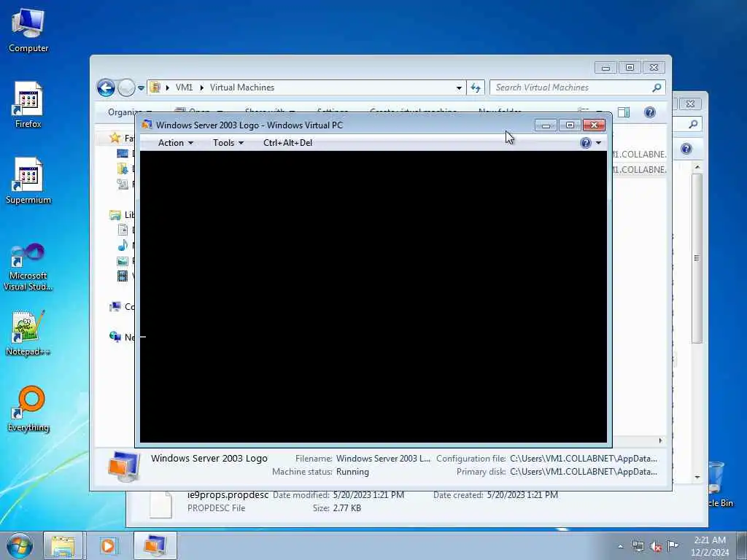Click the Configuration file path value
The width and height of the screenshot is (747, 560).
click(x=584, y=459)
